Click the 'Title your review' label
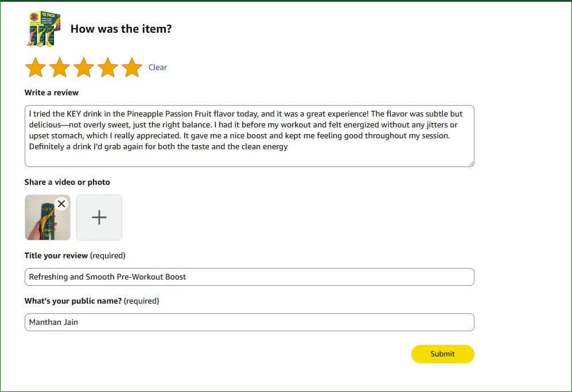This screenshot has height=392, width=572. click(56, 255)
